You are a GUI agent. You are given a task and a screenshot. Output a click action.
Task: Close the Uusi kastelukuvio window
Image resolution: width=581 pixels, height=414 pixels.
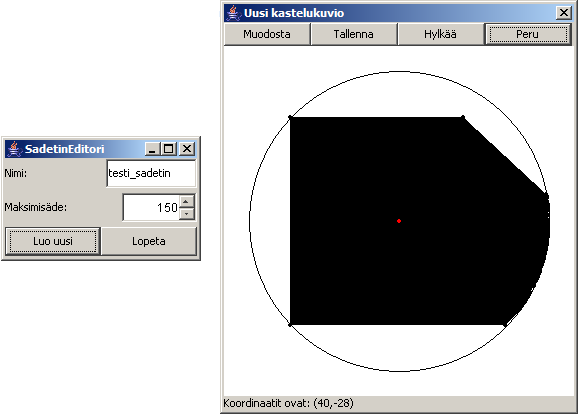(x=564, y=13)
